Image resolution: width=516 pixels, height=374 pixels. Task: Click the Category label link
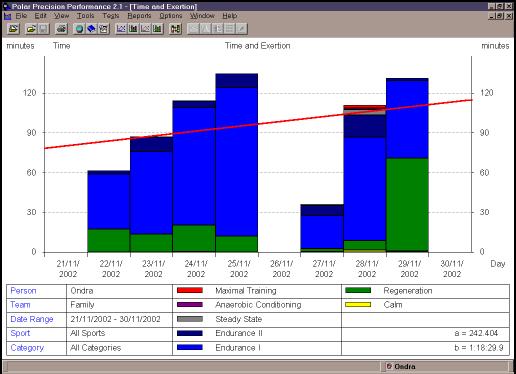pos(27,348)
